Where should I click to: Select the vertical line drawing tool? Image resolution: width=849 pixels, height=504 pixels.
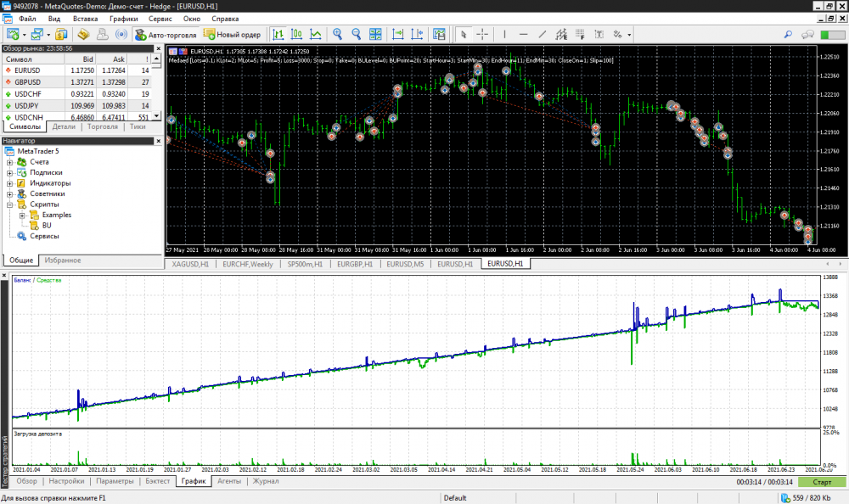(504, 35)
